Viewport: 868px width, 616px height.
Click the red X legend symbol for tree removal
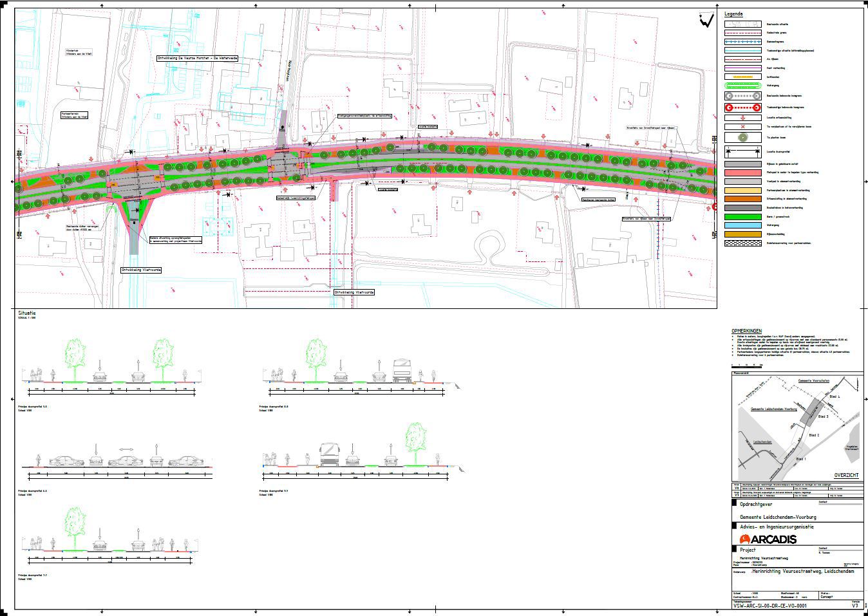[x=742, y=127]
